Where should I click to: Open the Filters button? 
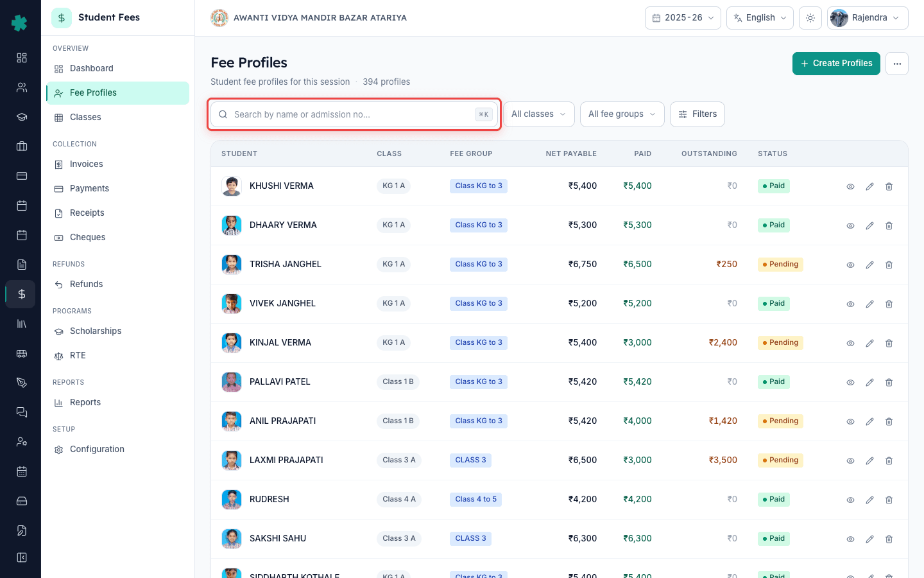point(697,114)
